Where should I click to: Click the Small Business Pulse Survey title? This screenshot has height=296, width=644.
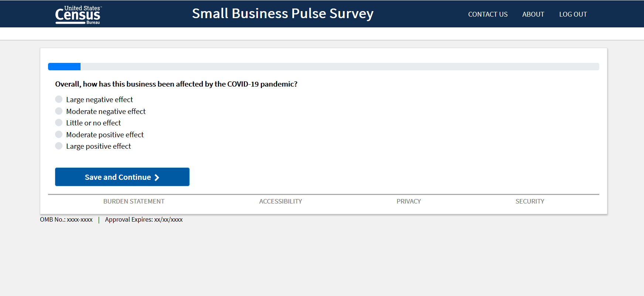[x=283, y=14]
